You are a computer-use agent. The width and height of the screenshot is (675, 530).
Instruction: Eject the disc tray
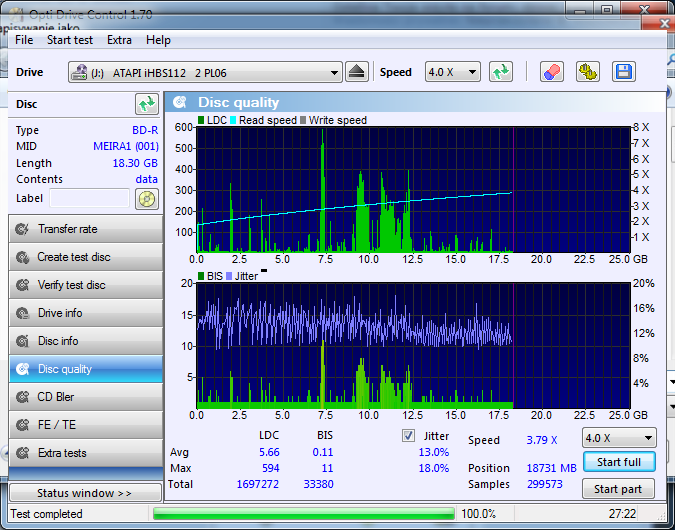click(356, 72)
